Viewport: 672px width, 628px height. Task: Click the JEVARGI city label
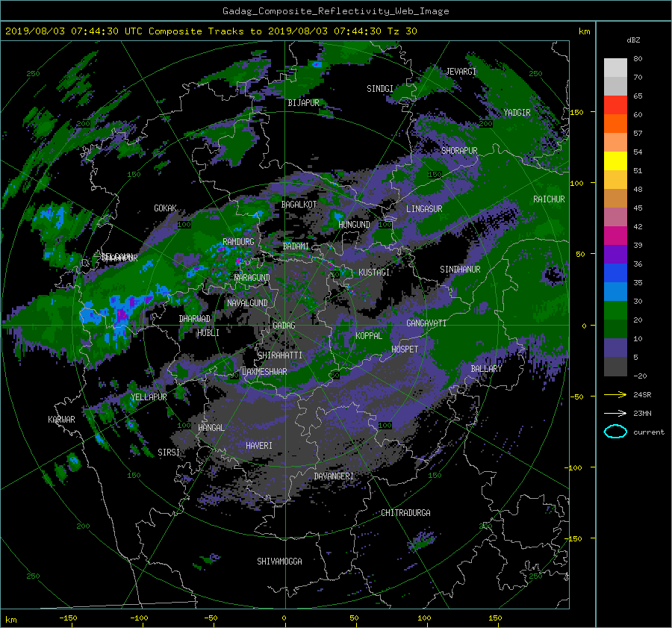click(x=461, y=72)
